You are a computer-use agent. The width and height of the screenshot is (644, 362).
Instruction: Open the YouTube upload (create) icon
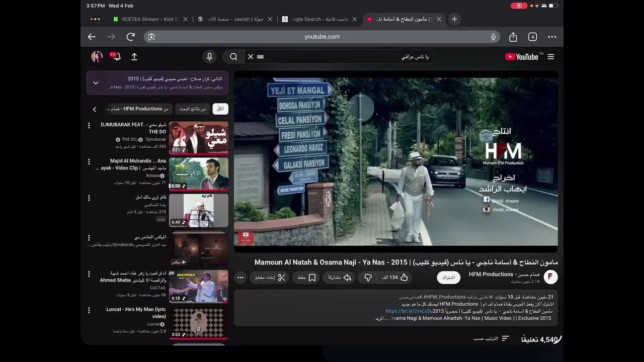click(134, 57)
